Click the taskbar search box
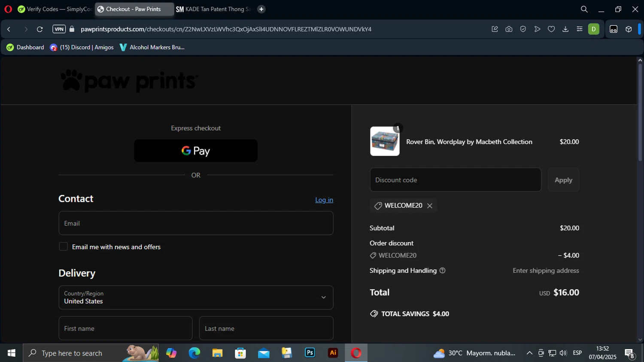Screen dimensions: 644x362 [x=91, y=353]
